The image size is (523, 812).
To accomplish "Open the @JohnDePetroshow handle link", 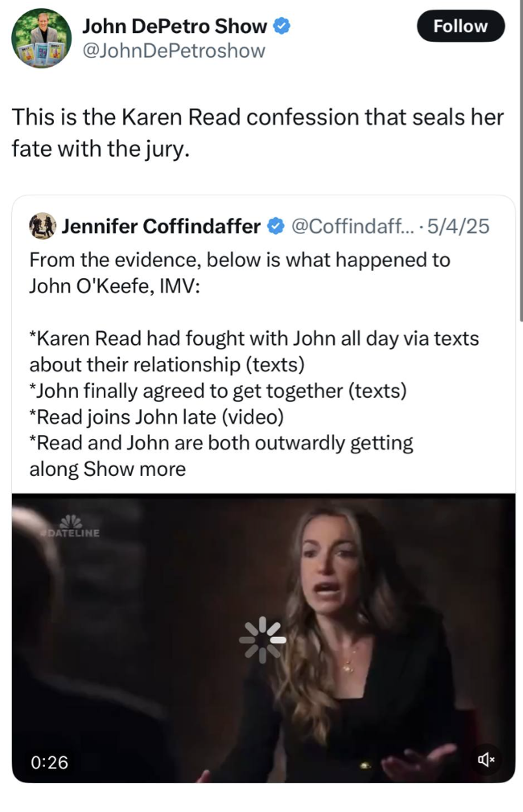I will (173, 51).
